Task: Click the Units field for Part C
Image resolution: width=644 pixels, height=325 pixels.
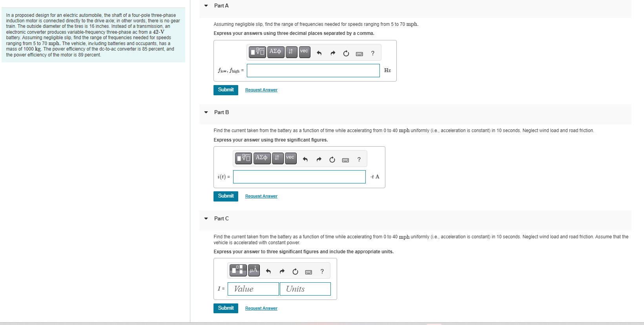Action: click(305, 289)
